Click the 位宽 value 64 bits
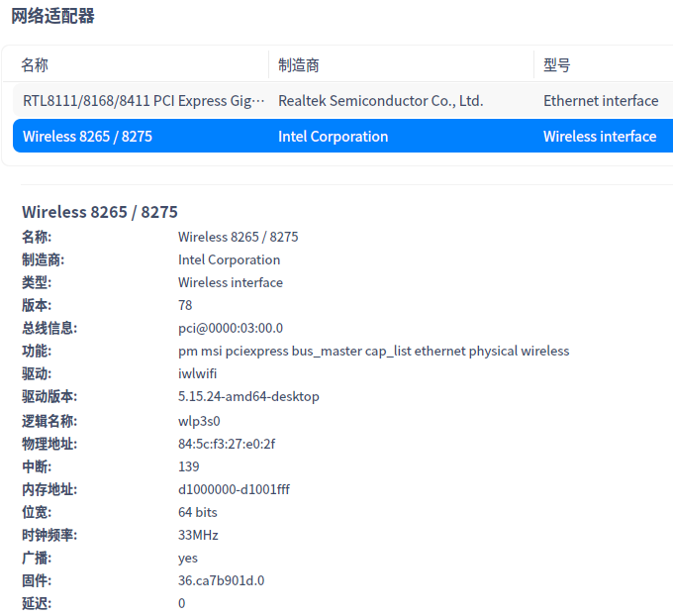This screenshot has width=673, height=616. (197, 512)
